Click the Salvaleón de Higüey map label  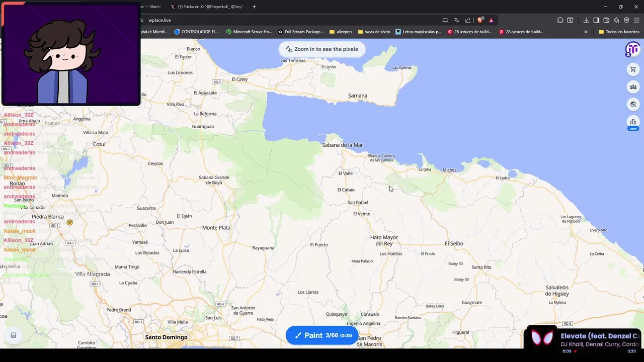(x=557, y=291)
